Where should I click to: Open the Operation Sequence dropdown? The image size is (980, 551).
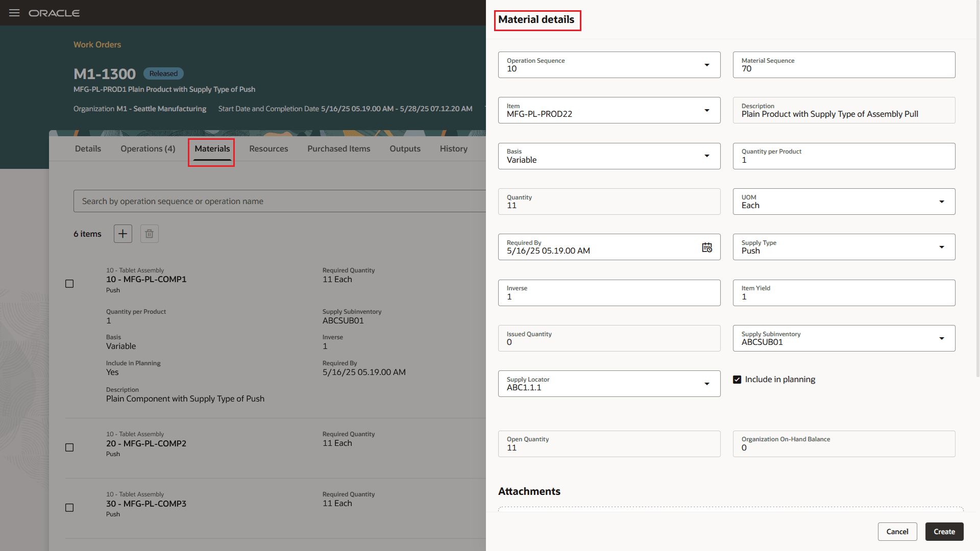(707, 65)
